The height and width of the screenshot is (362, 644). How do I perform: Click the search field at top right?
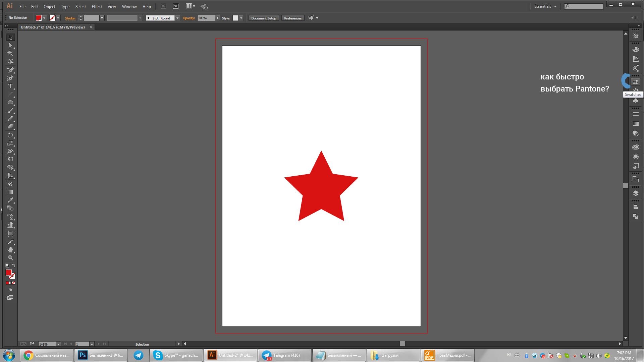[x=584, y=6]
